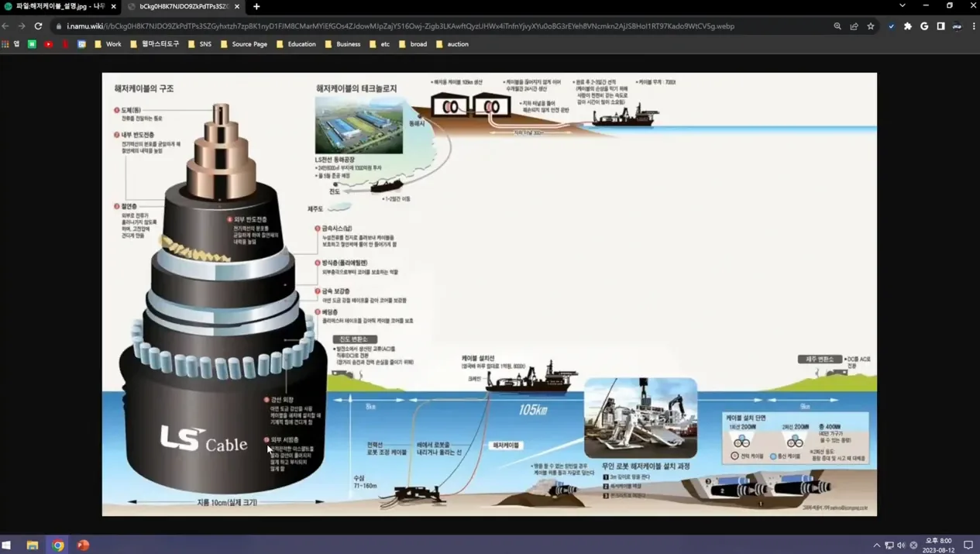Open the broad bookmark folder
This screenshot has width=980, height=554.
pyautogui.click(x=413, y=44)
